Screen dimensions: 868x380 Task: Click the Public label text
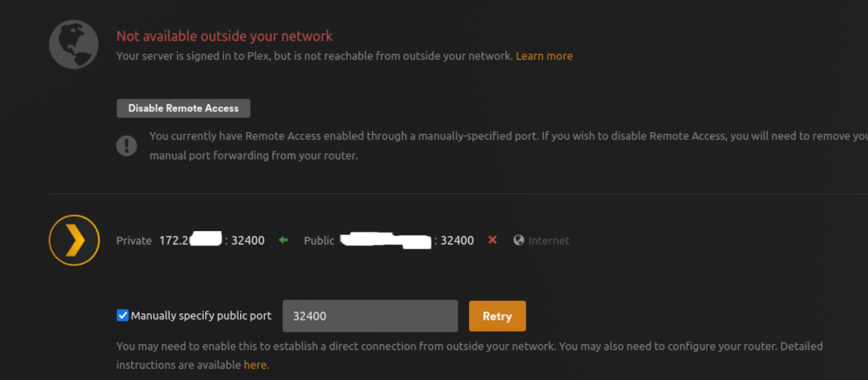(319, 240)
